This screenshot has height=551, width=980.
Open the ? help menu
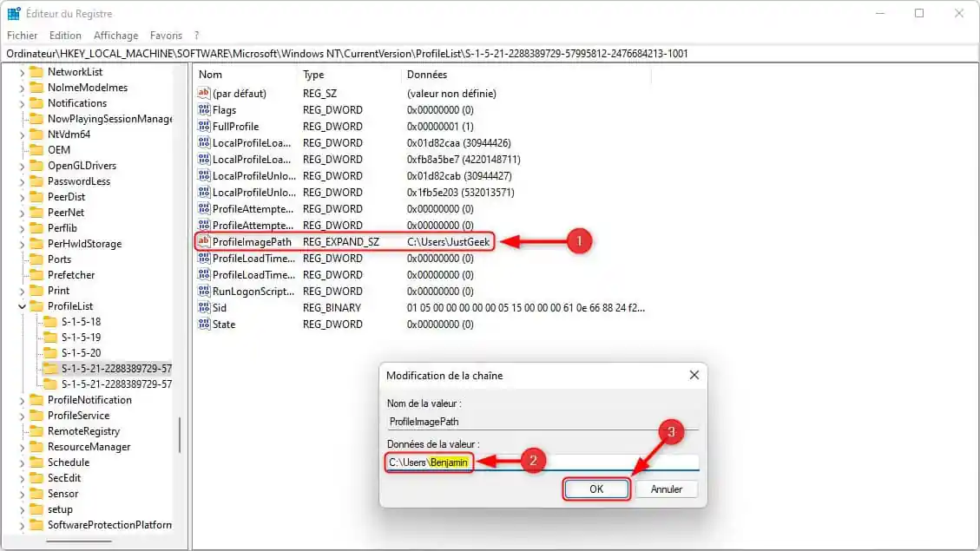(x=196, y=35)
